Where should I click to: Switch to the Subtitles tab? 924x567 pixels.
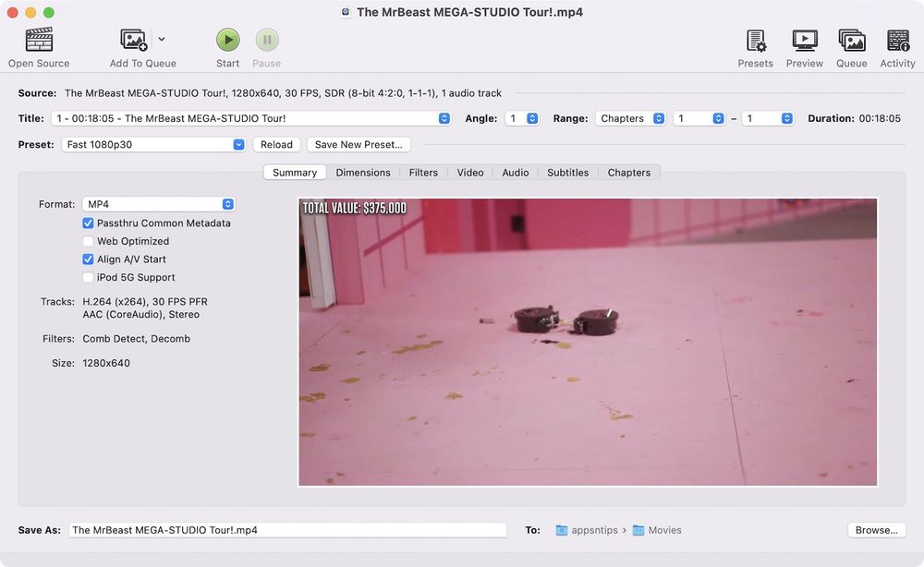coord(567,173)
